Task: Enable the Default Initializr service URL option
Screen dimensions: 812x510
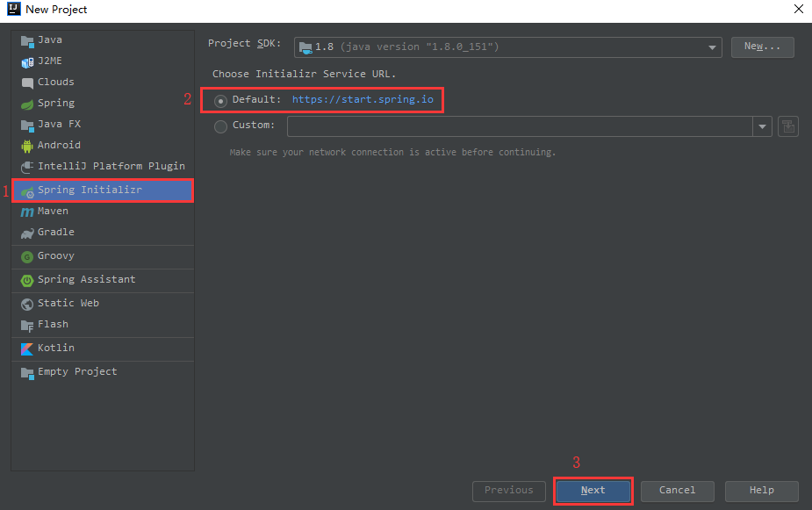Action: [219, 99]
